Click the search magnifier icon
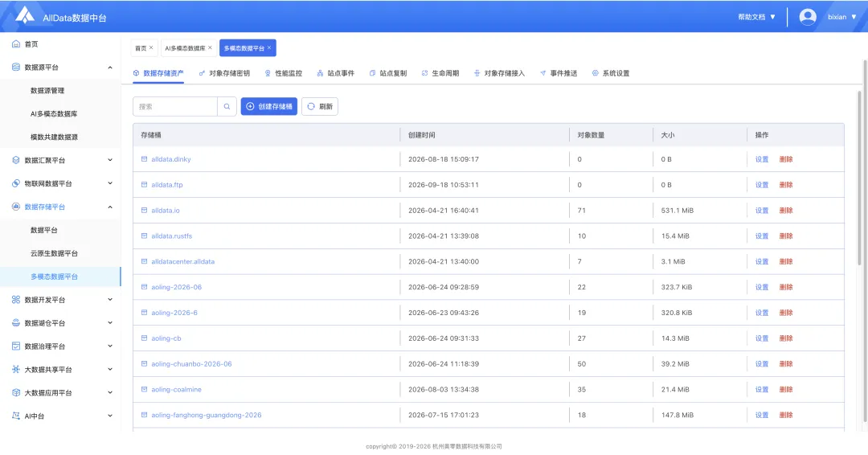The width and height of the screenshot is (868, 455). coord(227,106)
